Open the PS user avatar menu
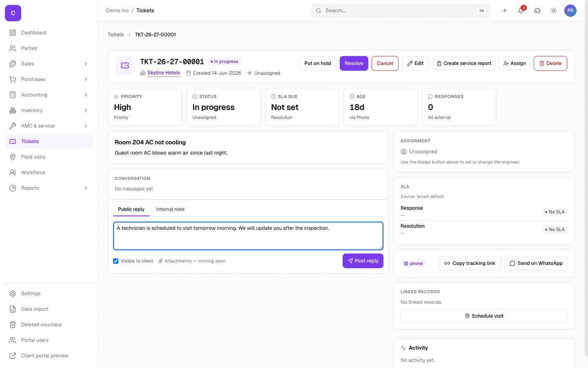The width and height of the screenshot is (588, 368). pos(570,11)
